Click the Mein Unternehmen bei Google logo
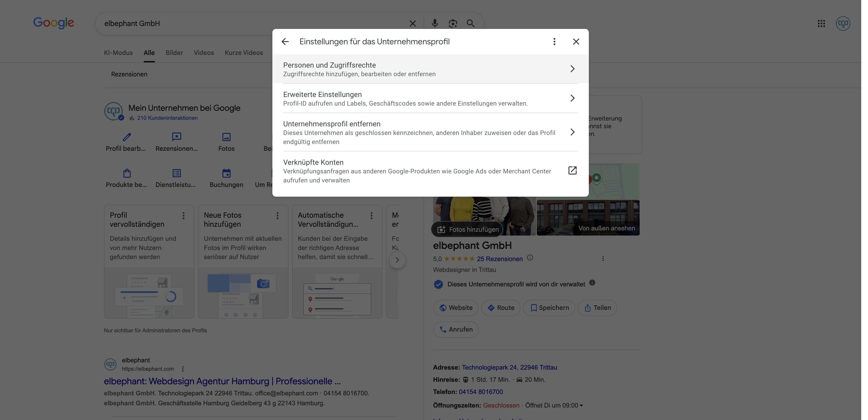868x420 pixels. pyautogui.click(x=113, y=111)
